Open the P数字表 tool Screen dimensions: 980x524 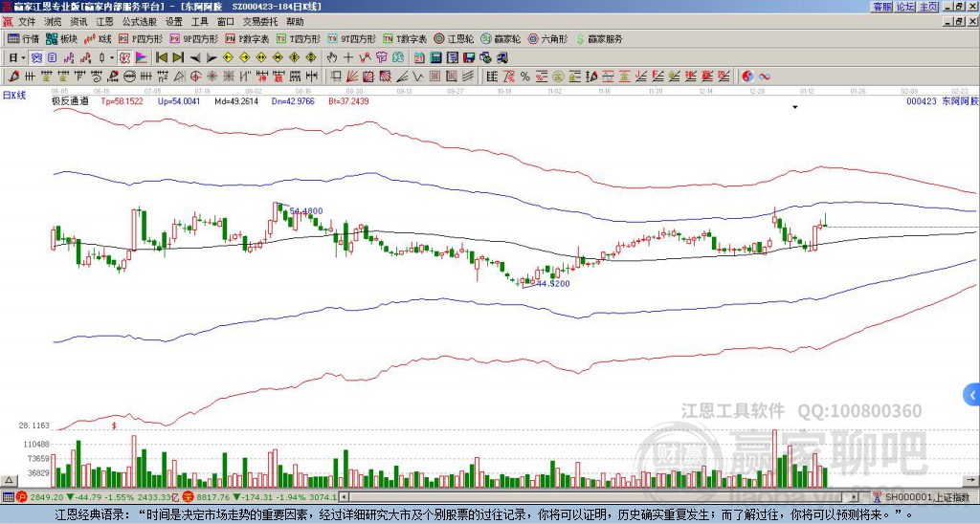point(248,38)
